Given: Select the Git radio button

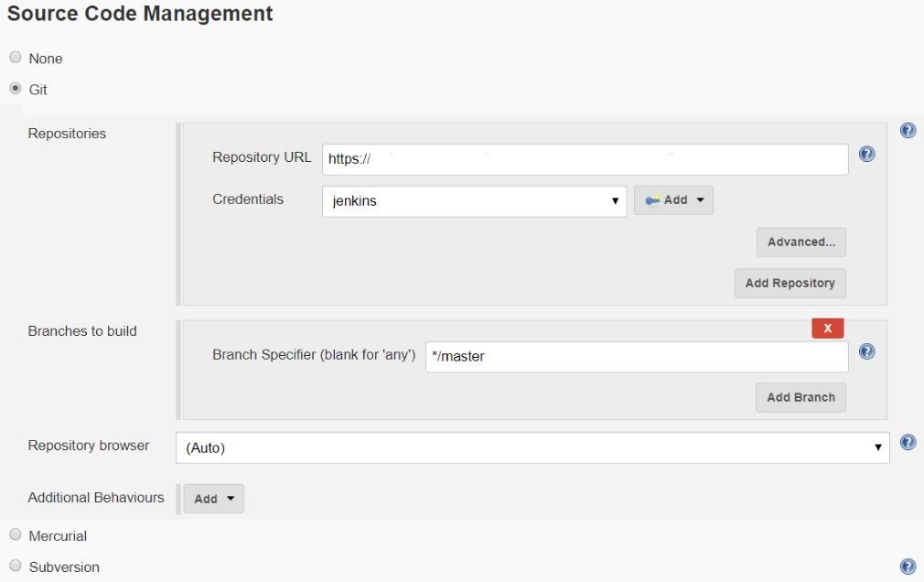Looking at the screenshot, I should pyautogui.click(x=15, y=89).
